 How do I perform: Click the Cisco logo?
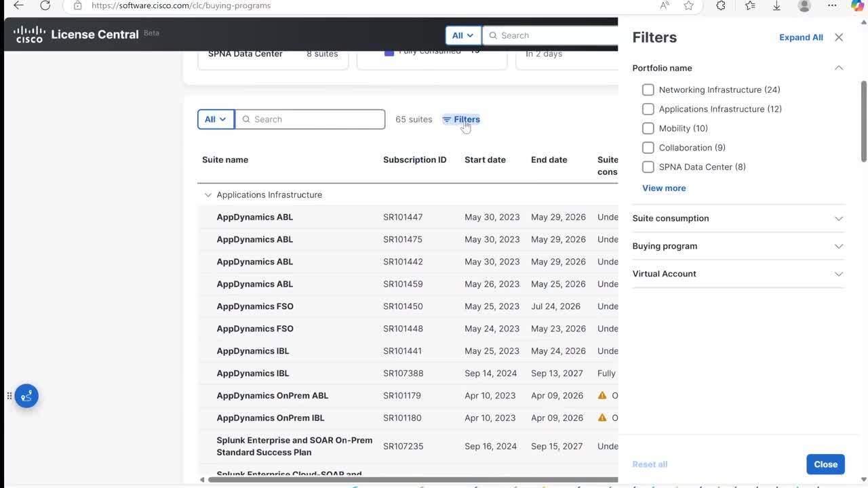29,34
